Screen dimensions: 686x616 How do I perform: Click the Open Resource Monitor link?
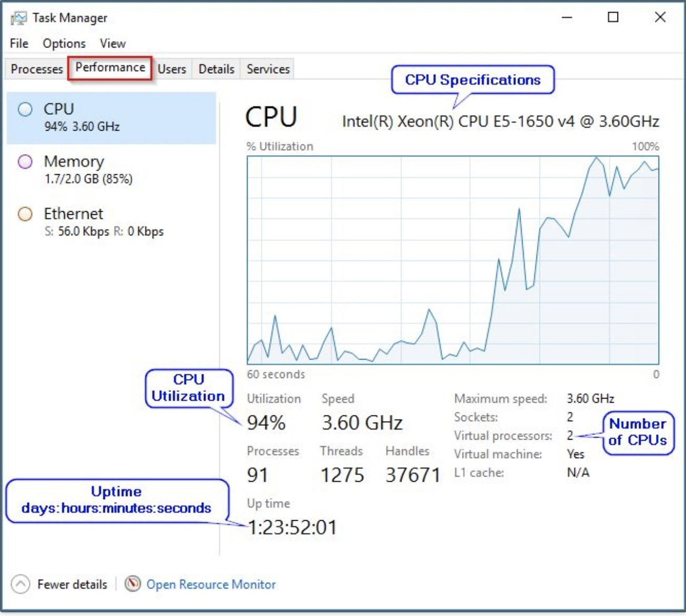click(211, 584)
